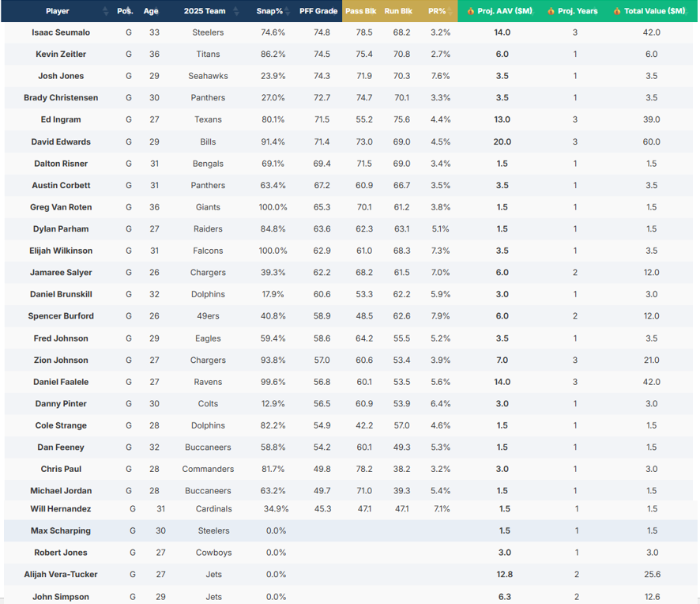Click the highlighted Max Scharping row name

coord(61,530)
